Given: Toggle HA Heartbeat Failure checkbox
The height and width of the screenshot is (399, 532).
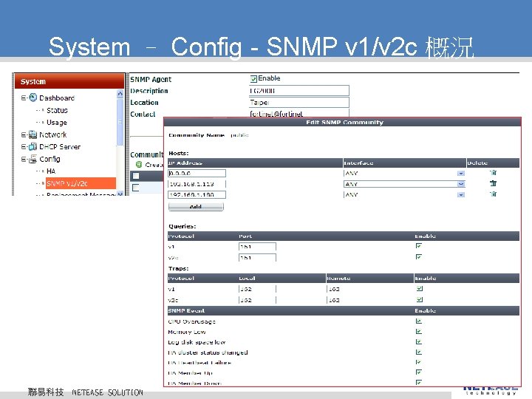Looking at the screenshot, I should [419, 362].
